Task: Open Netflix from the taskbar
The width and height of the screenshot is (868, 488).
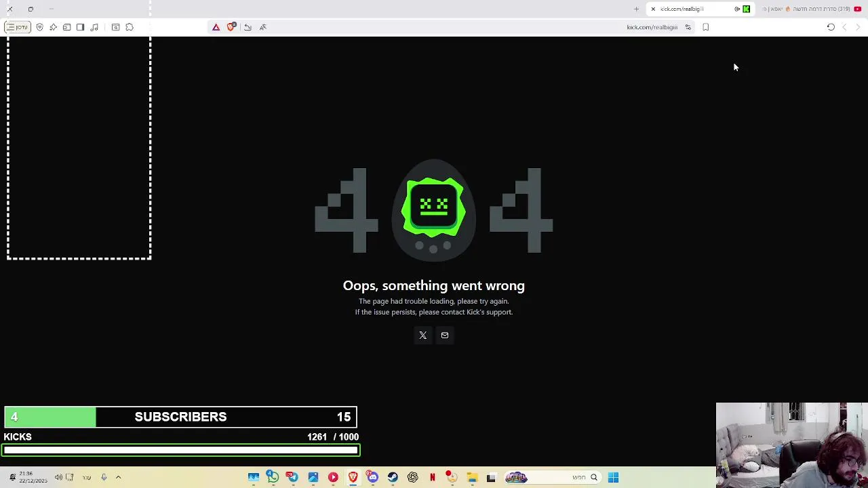Action: [x=432, y=477]
